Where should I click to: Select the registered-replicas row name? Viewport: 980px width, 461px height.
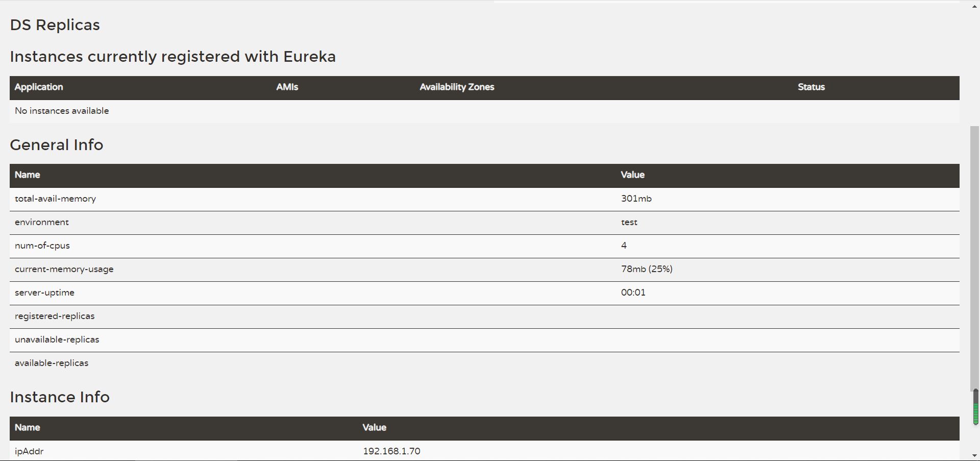55,317
